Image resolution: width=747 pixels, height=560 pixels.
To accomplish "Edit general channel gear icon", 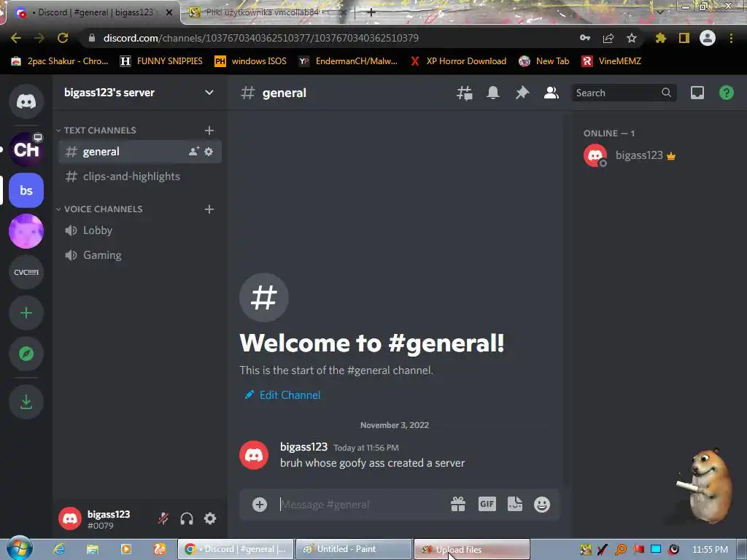I will 209,152.
